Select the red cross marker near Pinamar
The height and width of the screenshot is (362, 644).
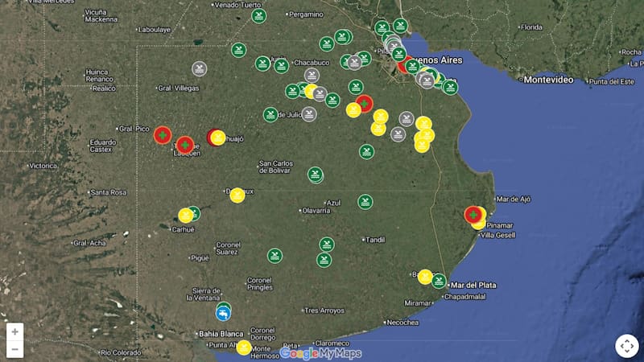473,214
